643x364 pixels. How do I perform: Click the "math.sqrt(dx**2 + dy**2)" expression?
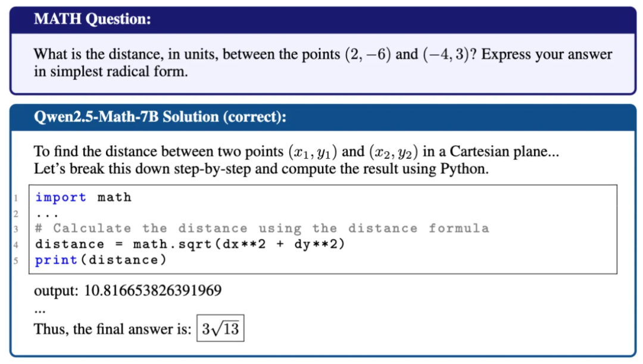point(239,244)
